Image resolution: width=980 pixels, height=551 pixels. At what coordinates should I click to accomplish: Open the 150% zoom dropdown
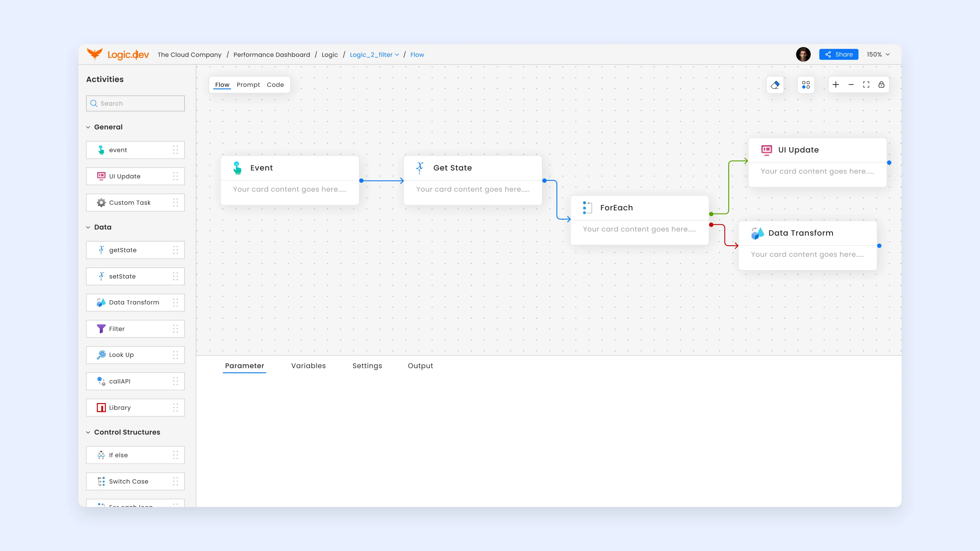[878, 54]
